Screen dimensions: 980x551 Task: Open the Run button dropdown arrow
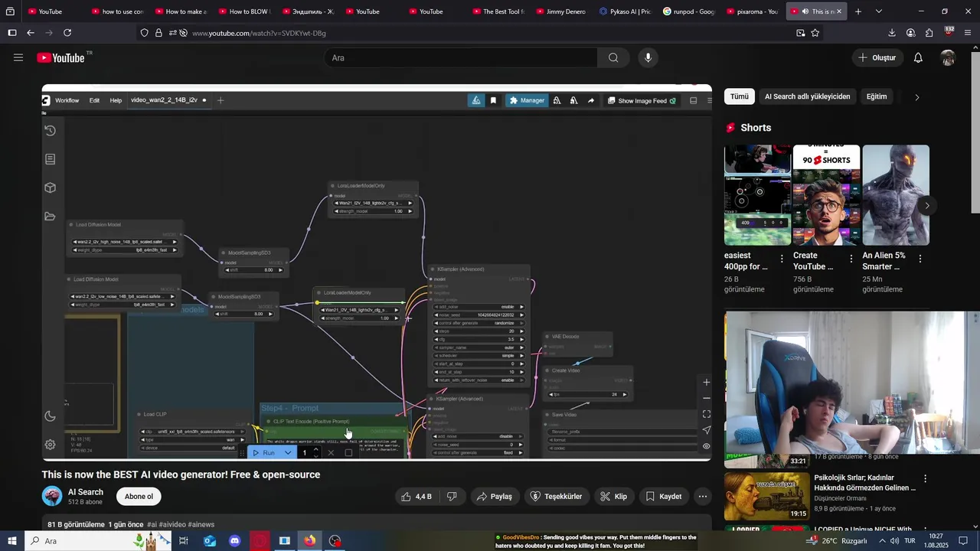[x=288, y=453]
